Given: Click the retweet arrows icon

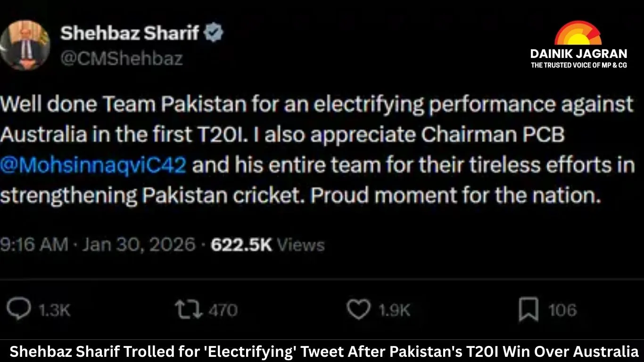Looking at the screenshot, I should [189, 310].
